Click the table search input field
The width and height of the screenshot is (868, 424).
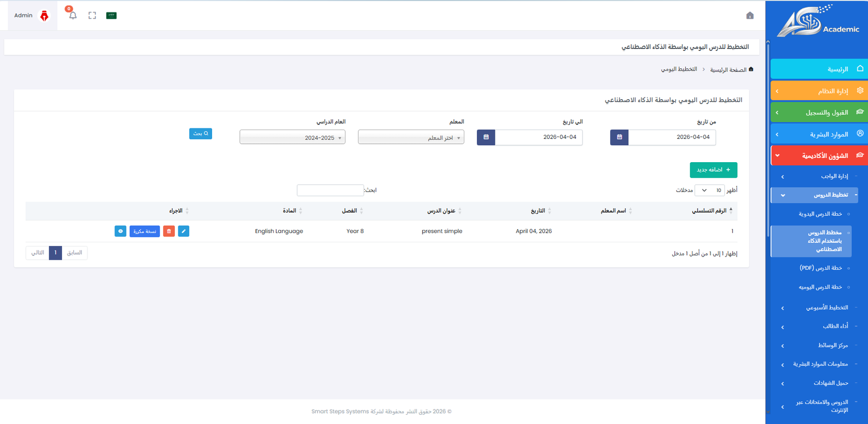click(x=330, y=190)
